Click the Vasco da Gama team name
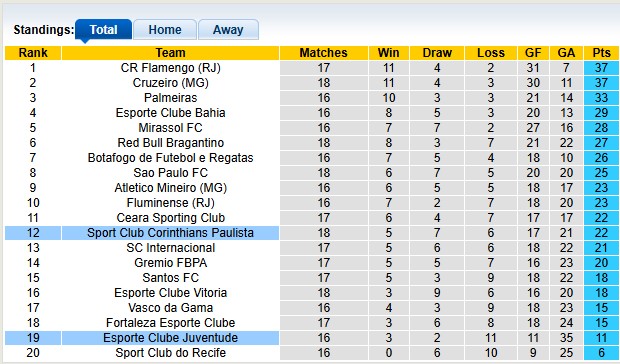Screen dimensions: 620x364 (170, 308)
